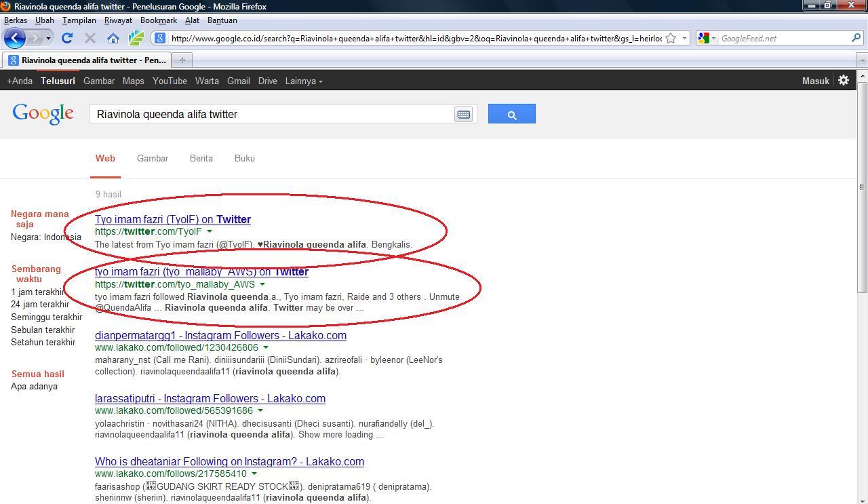The image size is (868, 504).
Task: Open the Bantuan menu
Action: pos(222,20)
